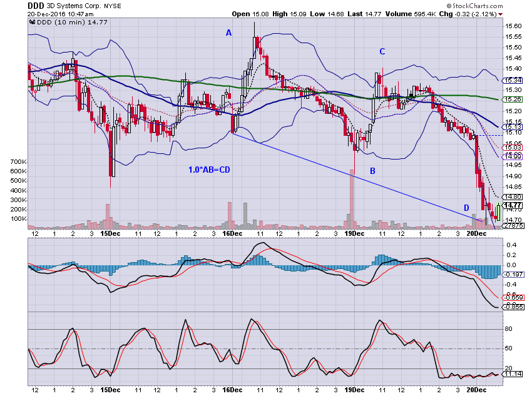This screenshot has height=396, width=532.
Task: Select the bold DDD ticker title
Action: pos(36,6)
